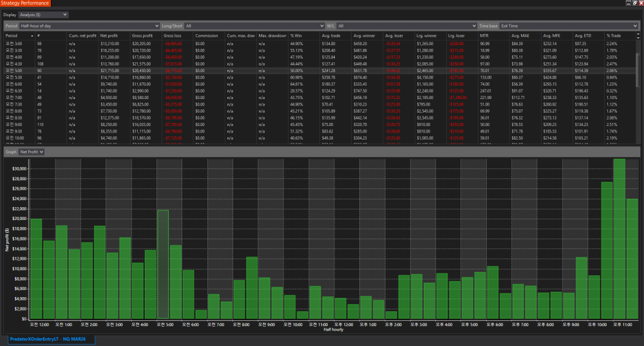Click the highlighted 오전 5:00 chart bar
Image resolution: width=644 pixels, height=346 pixels.
coord(164,264)
